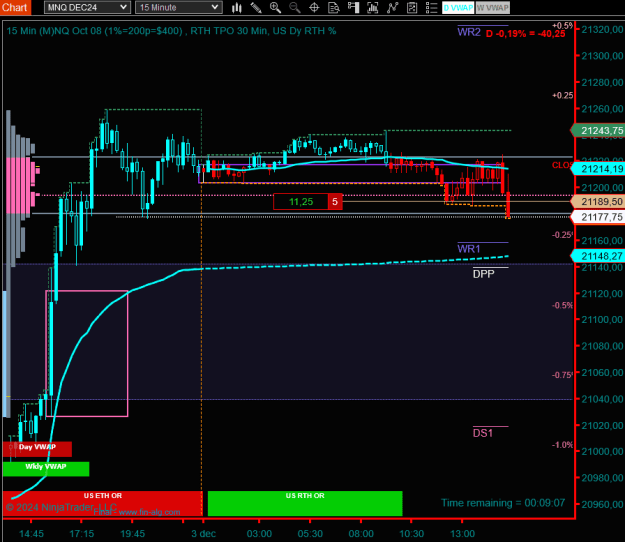This screenshot has height=542, width=625.
Task: Open the strategies line-nodes icon
Action: (x=392, y=8)
